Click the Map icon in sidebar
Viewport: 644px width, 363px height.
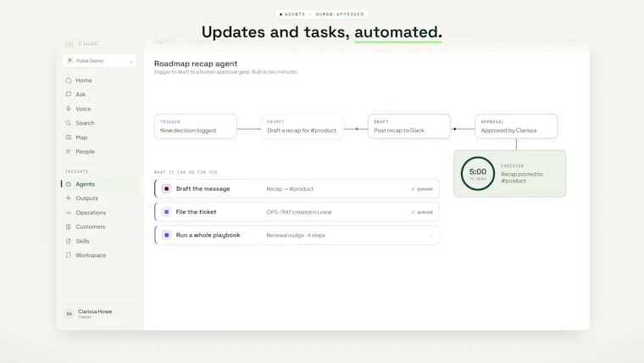tap(68, 137)
